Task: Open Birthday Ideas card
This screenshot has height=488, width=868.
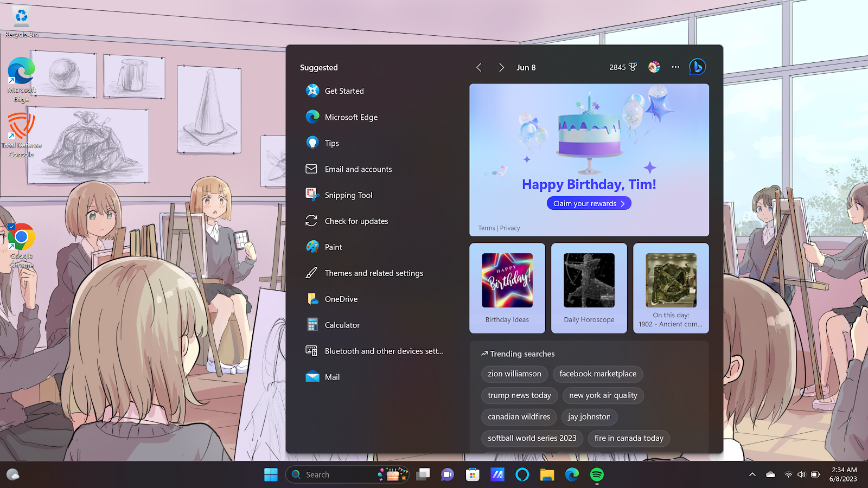Action: pyautogui.click(x=507, y=288)
